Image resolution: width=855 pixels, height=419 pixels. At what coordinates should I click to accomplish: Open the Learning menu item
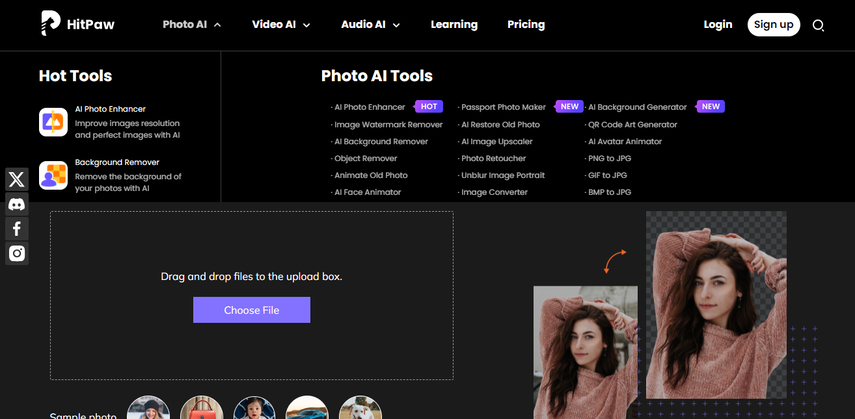(454, 24)
